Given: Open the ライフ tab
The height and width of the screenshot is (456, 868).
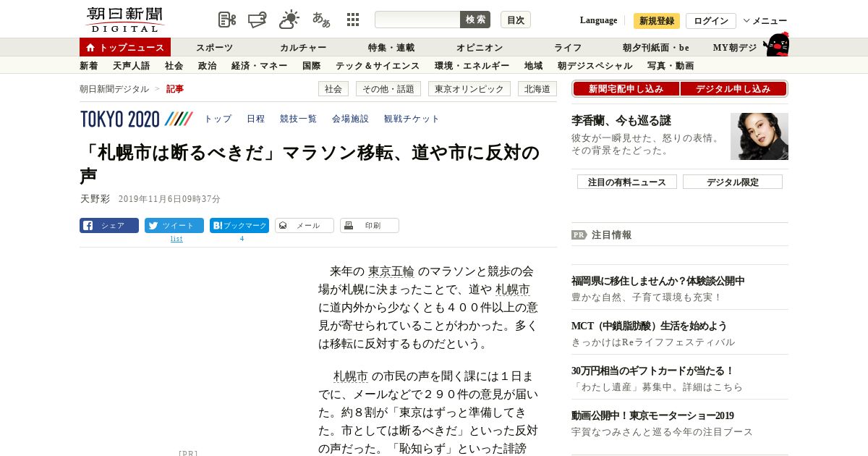Looking at the screenshot, I should [x=568, y=48].
